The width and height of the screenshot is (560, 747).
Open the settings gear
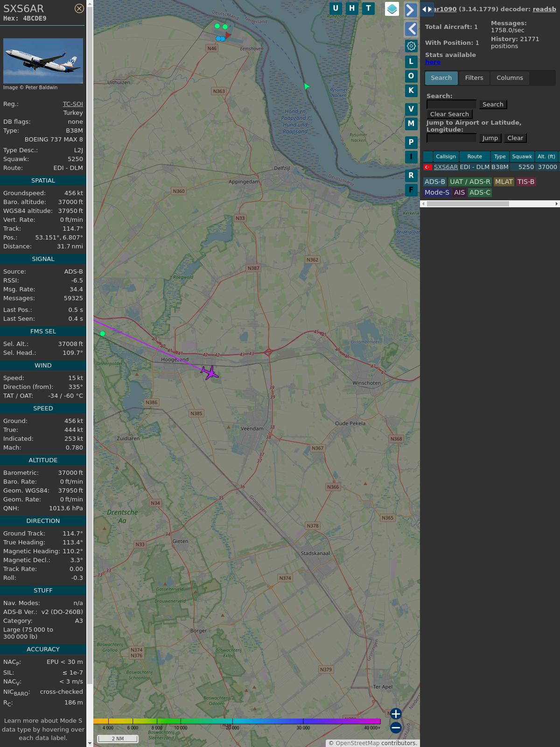click(x=411, y=46)
